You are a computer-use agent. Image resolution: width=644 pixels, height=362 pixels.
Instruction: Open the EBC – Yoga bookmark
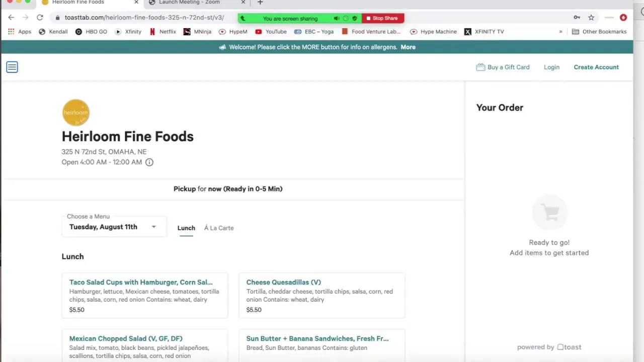(x=314, y=32)
